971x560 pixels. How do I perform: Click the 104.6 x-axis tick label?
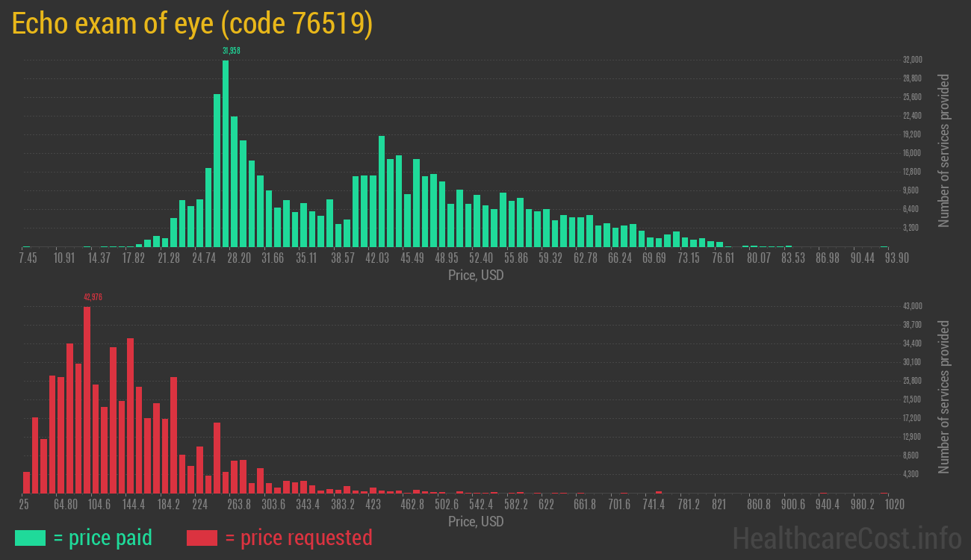99,505
